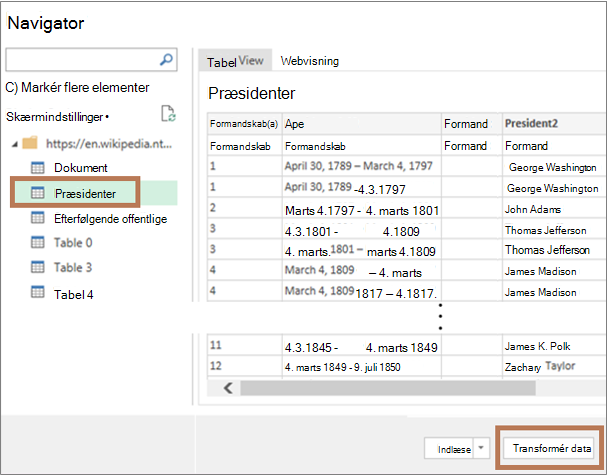This screenshot has width=607, height=475.
Task: Open Skærmindstillinger options dropdown
Action: click(107, 117)
